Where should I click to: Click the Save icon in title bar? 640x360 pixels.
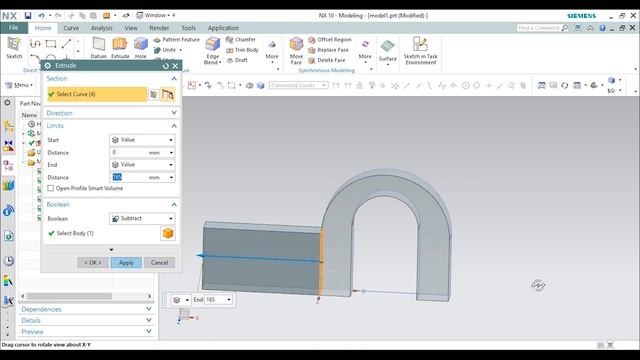[28, 16]
